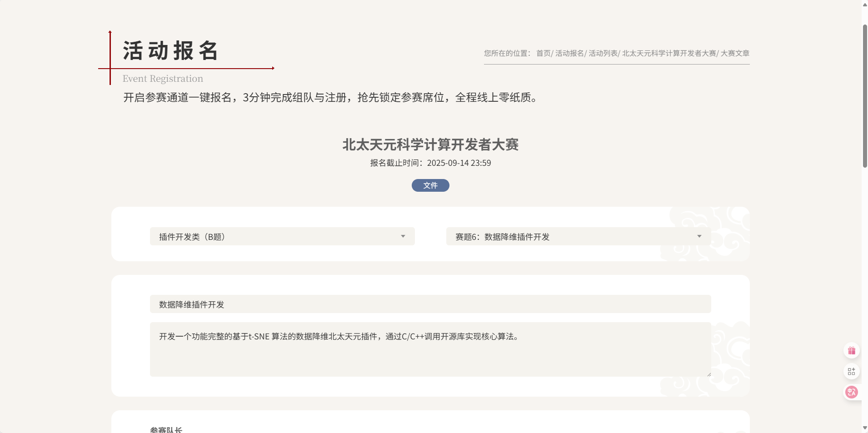
Task: Click the scrollbar up arrow
Action: (865, 4)
